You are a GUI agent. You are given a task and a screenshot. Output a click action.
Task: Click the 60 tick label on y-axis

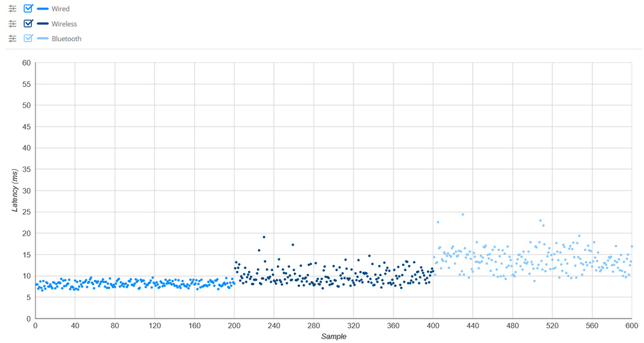pyautogui.click(x=26, y=63)
